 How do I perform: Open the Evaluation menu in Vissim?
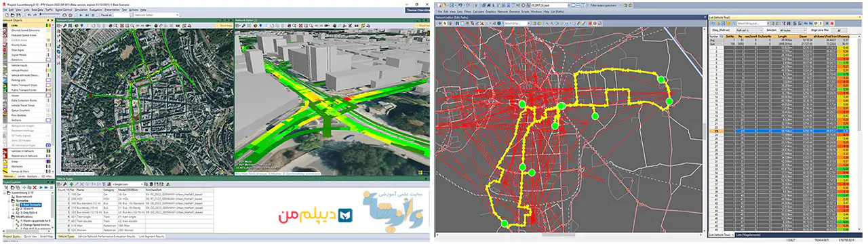pos(96,9)
